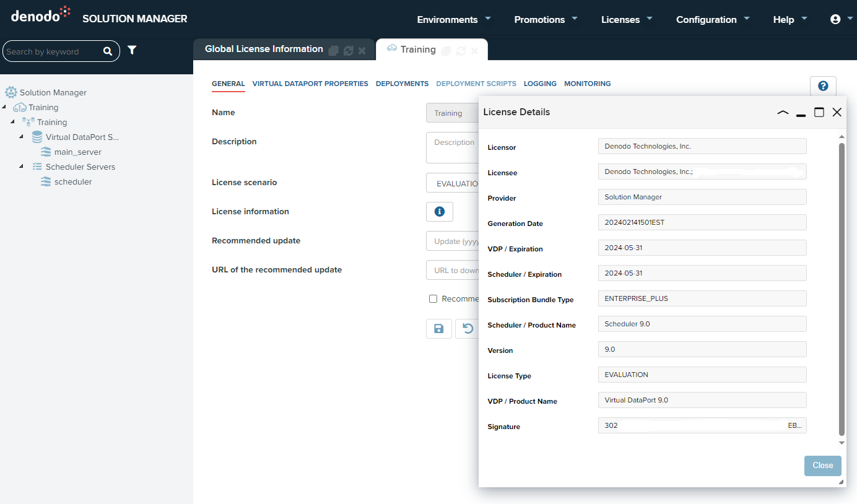Viewport: 857px width, 504px height.
Task: Switch to the Deployments tab
Action: (x=402, y=84)
